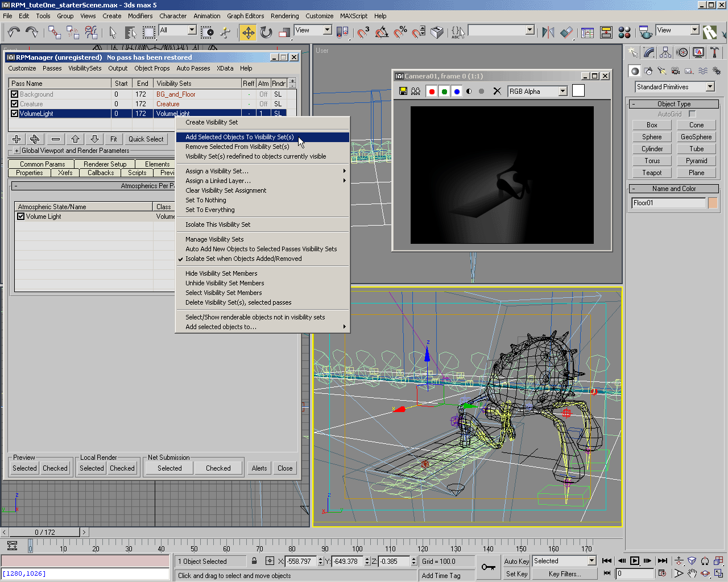This screenshot has height=582, width=728.
Task: Click the Alerts button in RPManager
Action: [259, 468]
